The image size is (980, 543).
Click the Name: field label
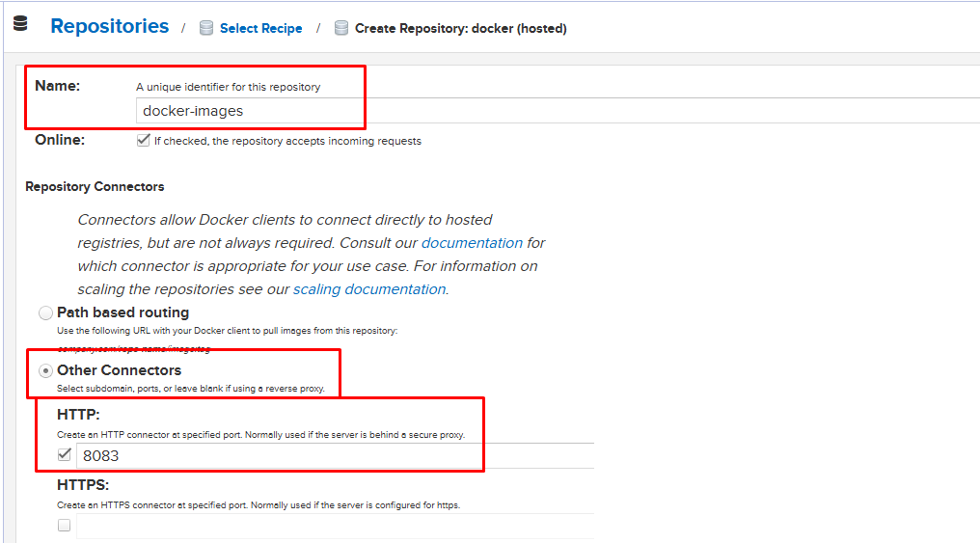coord(57,86)
